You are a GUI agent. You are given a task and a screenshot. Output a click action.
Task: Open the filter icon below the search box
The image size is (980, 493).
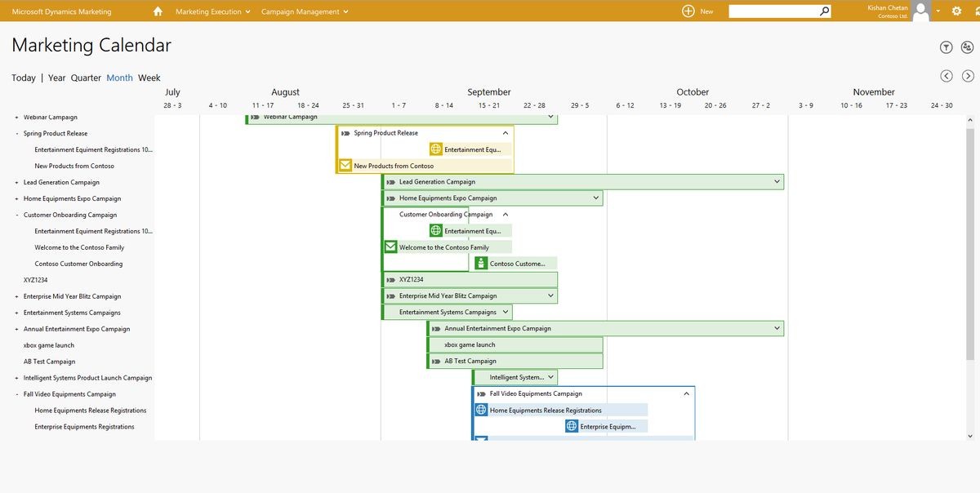[x=946, y=47]
